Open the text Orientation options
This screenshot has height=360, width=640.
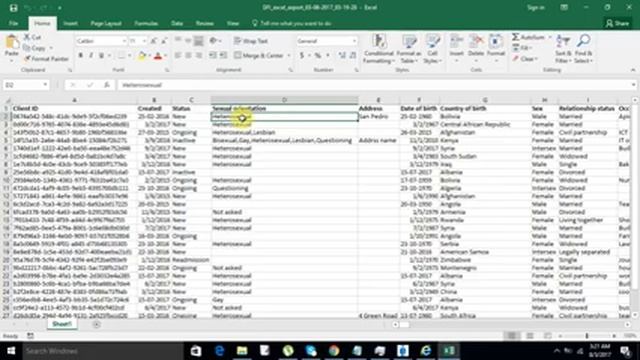(x=215, y=41)
